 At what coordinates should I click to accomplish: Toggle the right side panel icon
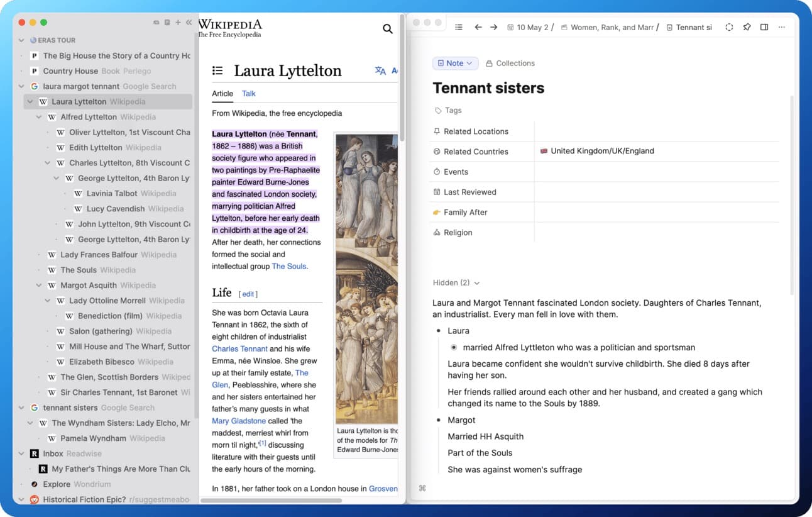click(764, 28)
